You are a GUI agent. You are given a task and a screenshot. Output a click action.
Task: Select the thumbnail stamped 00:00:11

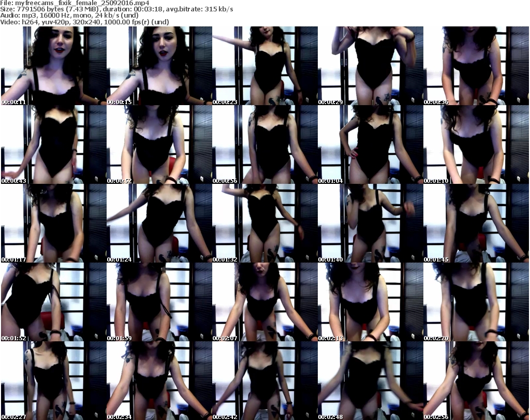[x=54, y=66]
